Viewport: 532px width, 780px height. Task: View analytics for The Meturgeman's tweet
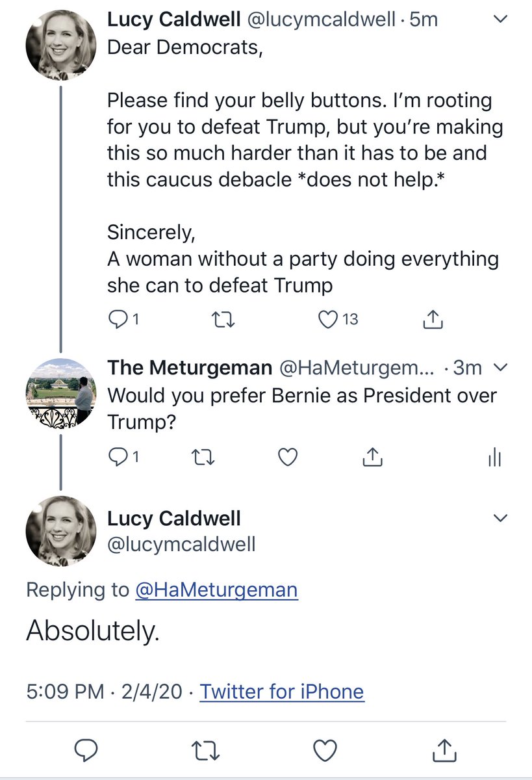494,458
